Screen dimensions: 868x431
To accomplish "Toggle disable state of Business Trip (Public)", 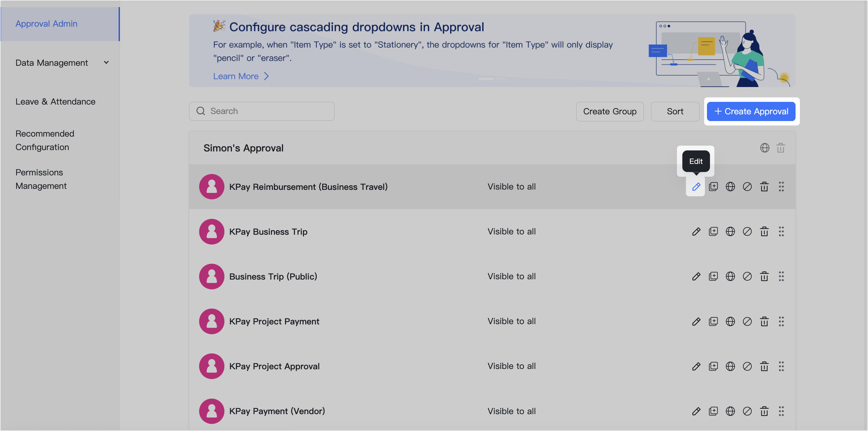I will coord(747,276).
